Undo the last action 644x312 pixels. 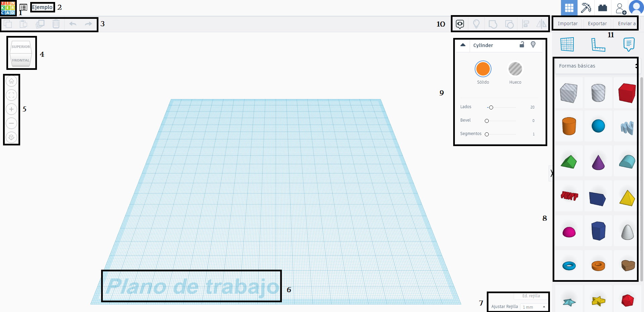73,24
